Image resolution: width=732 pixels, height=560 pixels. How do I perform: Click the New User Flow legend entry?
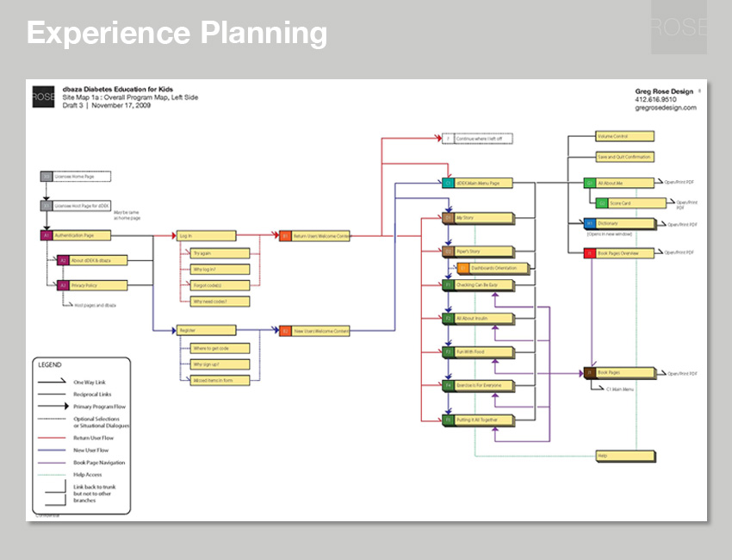[x=91, y=451]
